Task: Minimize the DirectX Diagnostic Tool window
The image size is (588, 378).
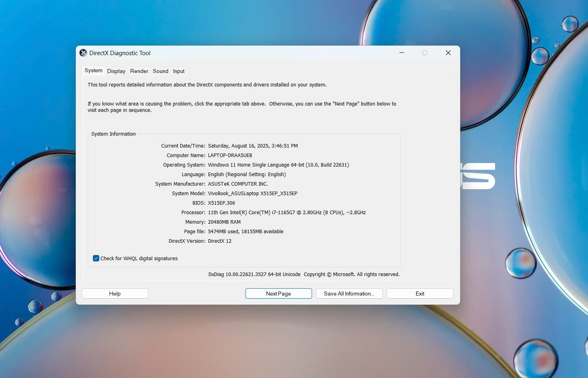Action: tap(402, 53)
